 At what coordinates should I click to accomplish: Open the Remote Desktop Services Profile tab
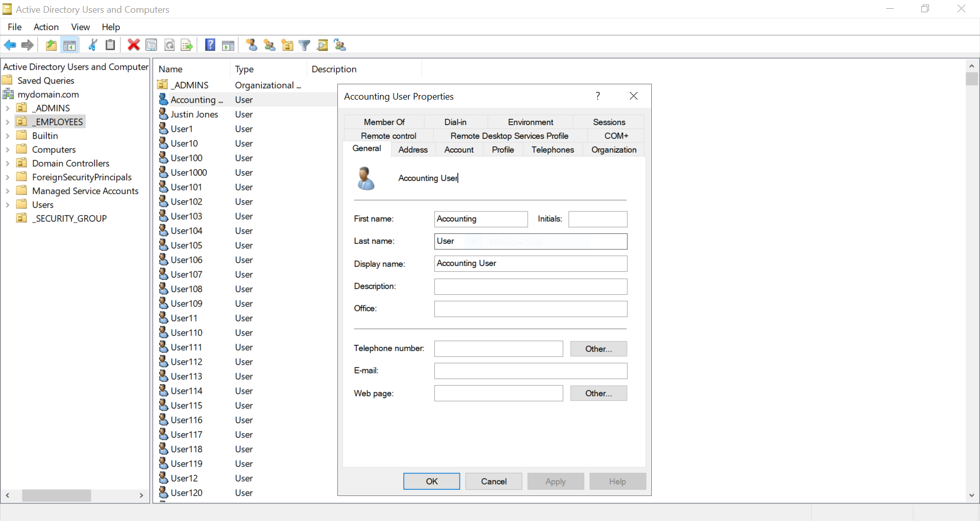pos(509,136)
